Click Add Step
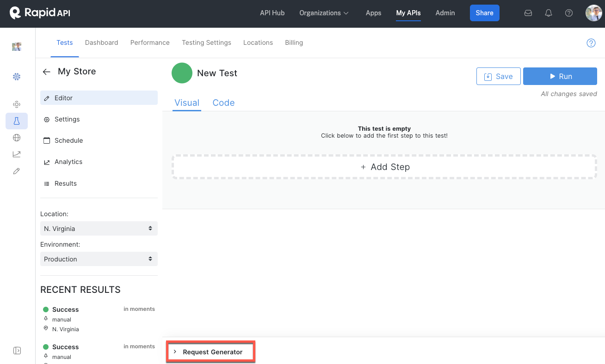605x364 pixels. pos(384,167)
